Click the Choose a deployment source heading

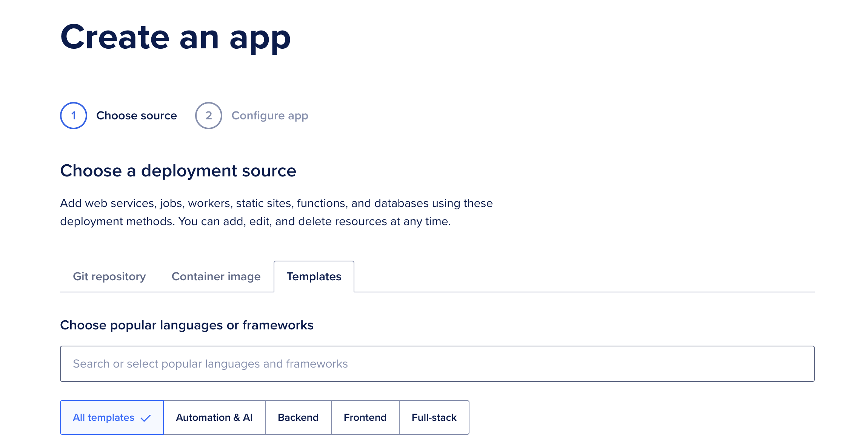pyautogui.click(x=178, y=171)
